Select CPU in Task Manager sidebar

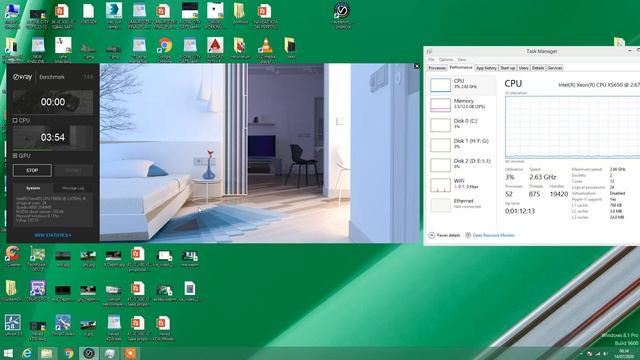(x=462, y=84)
